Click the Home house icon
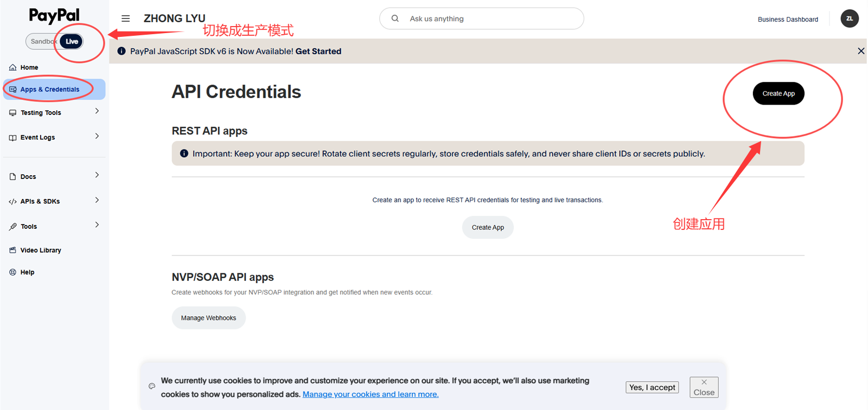The height and width of the screenshot is (410, 868). coord(12,67)
